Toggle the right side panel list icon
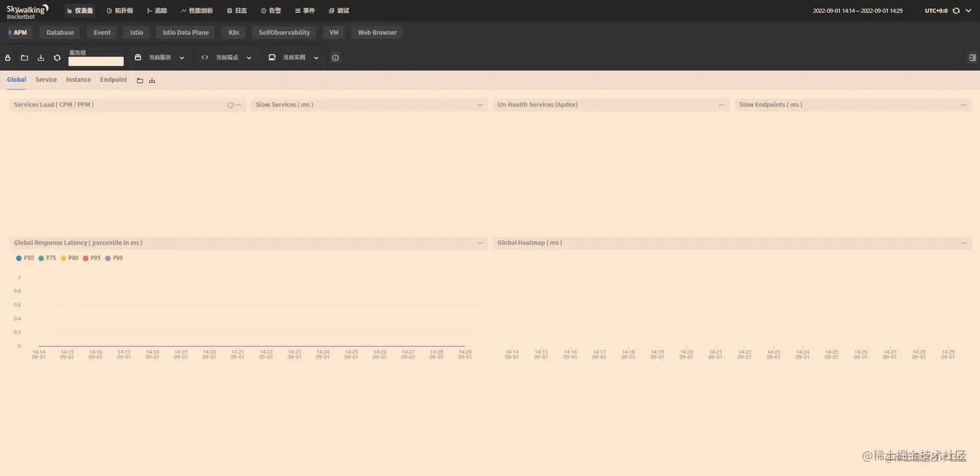 point(972,58)
